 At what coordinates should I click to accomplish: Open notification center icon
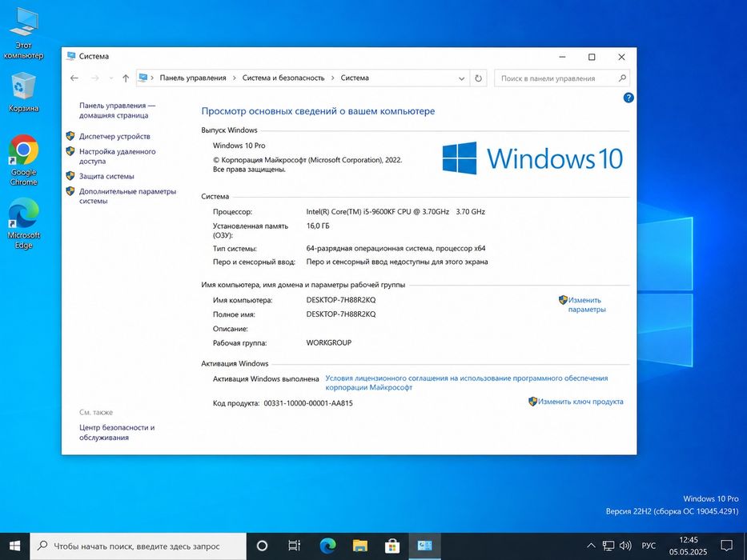pyautogui.click(x=726, y=546)
